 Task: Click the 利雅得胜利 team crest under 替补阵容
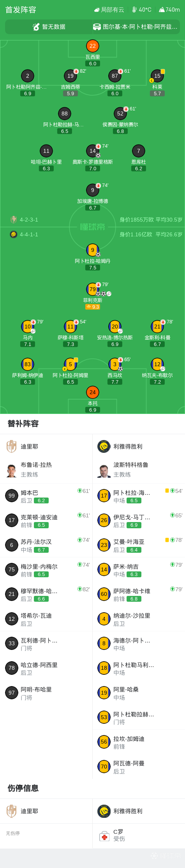[104, 446]
